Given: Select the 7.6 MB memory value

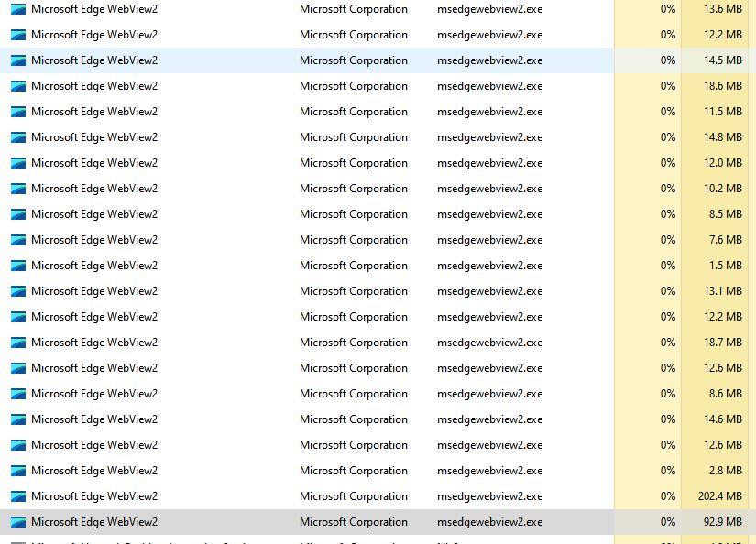Looking at the screenshot, I should (x=726, y=240).
